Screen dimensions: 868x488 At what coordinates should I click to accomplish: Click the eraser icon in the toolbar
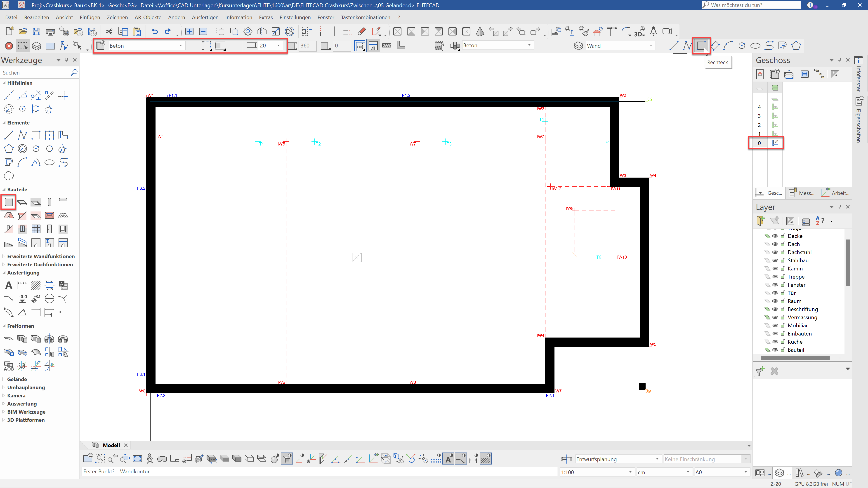click(362, 31)
